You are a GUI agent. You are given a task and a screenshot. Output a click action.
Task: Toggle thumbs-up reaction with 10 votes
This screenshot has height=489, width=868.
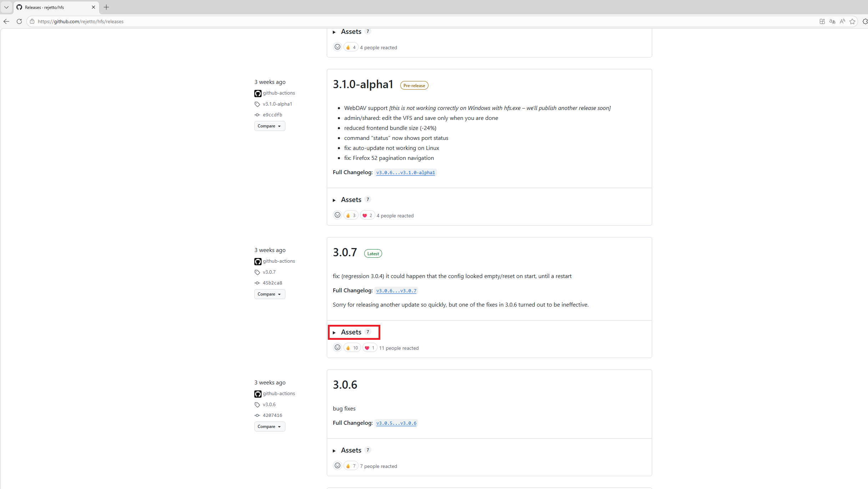point(352,348)
